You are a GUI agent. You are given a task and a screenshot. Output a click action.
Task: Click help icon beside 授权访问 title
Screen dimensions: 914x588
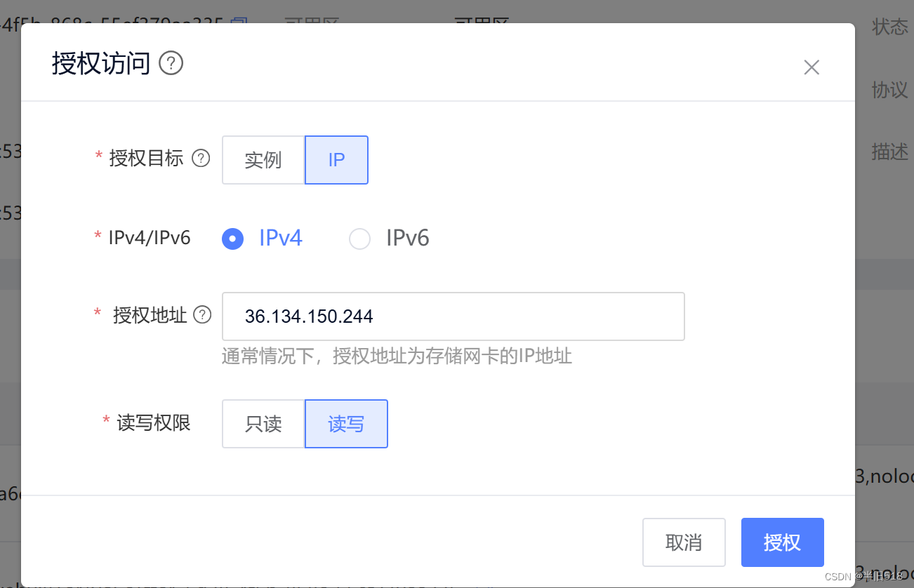171,64
